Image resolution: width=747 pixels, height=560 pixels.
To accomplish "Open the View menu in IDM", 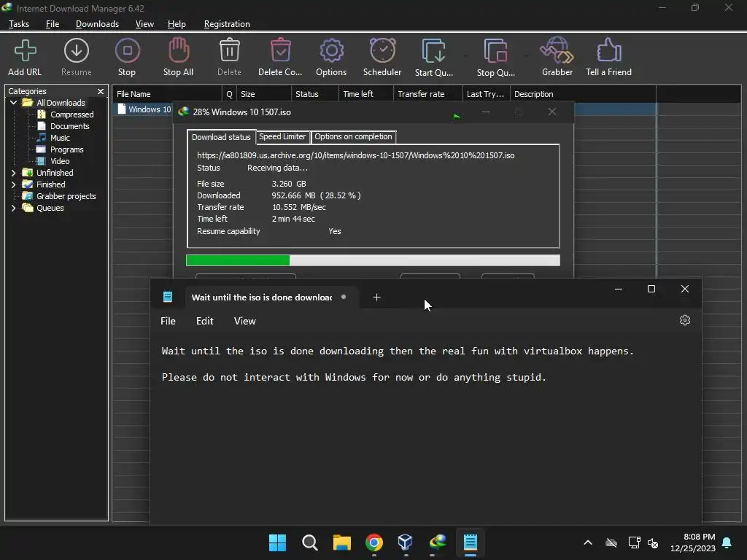I will pos(144,24).
